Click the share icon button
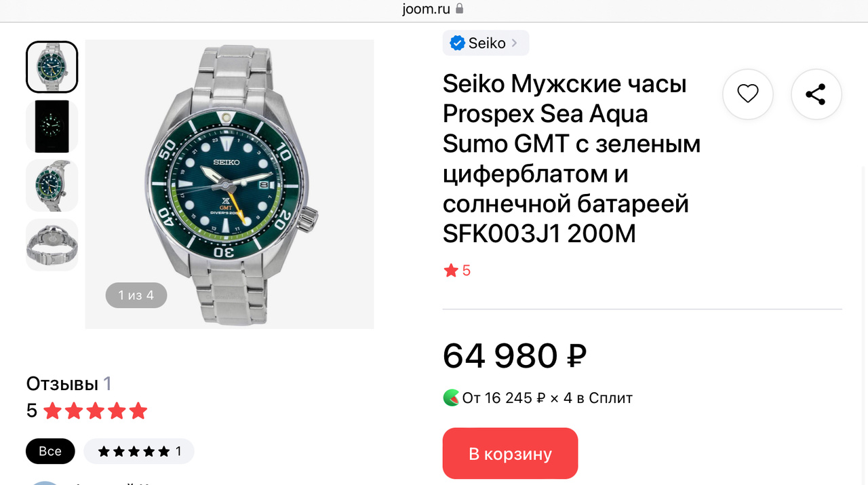868x485 pixels. pos(816,94)
